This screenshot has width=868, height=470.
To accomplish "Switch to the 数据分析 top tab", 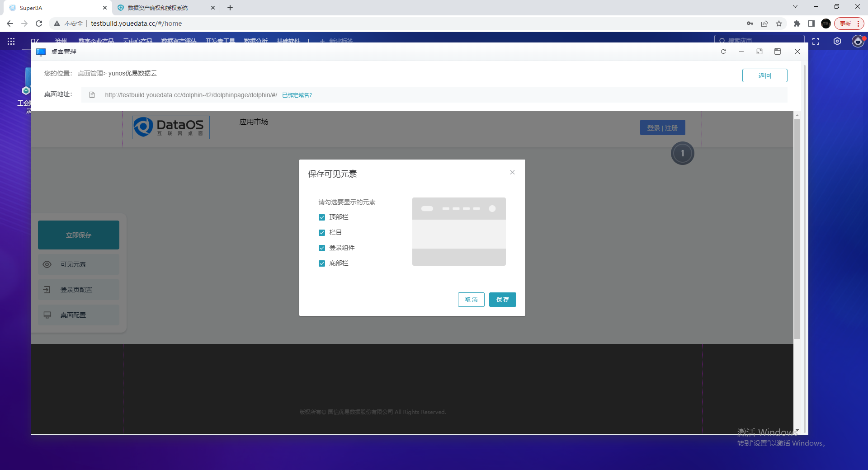I will click(x=256, y=40).
